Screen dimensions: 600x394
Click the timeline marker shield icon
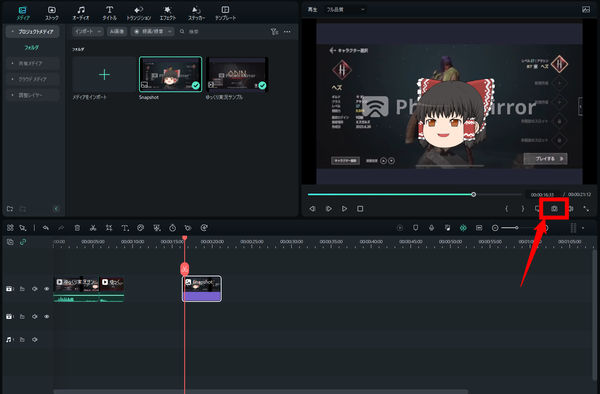(x=416, y=228)
